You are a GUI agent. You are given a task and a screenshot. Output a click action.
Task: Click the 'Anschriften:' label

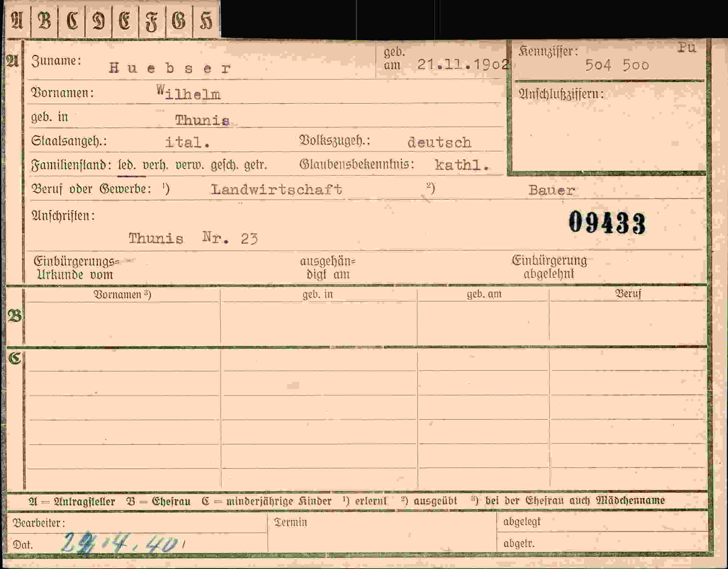tap(63, 216)
